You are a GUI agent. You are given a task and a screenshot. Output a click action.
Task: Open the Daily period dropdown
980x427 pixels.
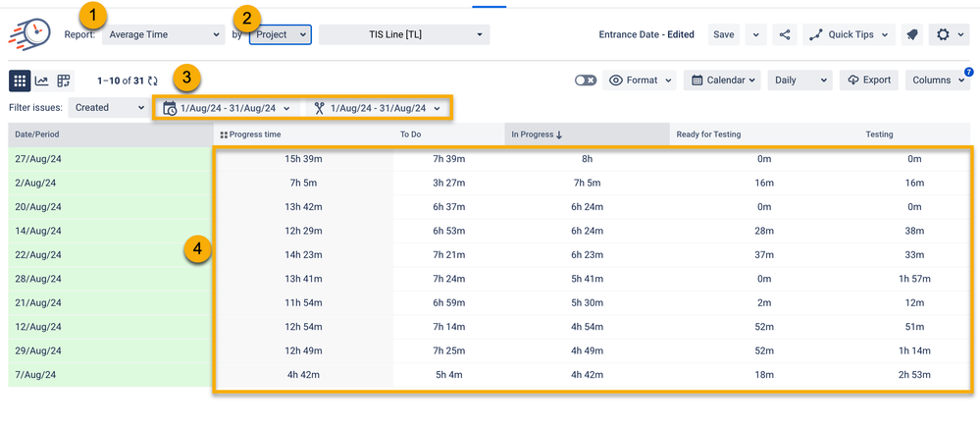[800, 80]
